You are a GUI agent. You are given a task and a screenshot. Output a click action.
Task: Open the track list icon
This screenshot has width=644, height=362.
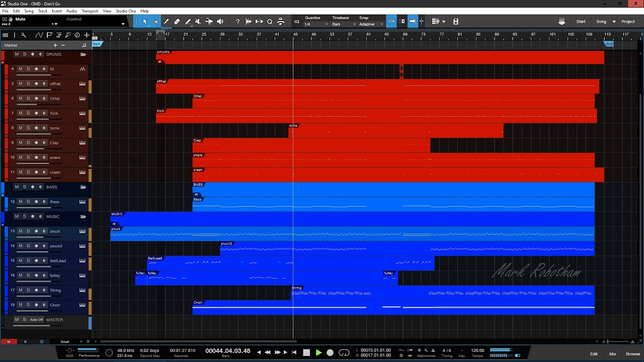coord(5,35)
